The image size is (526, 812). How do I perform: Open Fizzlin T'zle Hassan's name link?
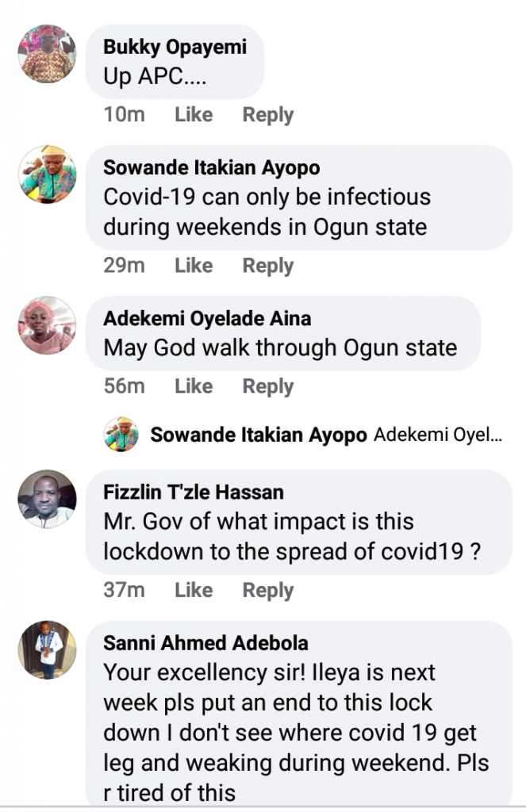[193, 492]
